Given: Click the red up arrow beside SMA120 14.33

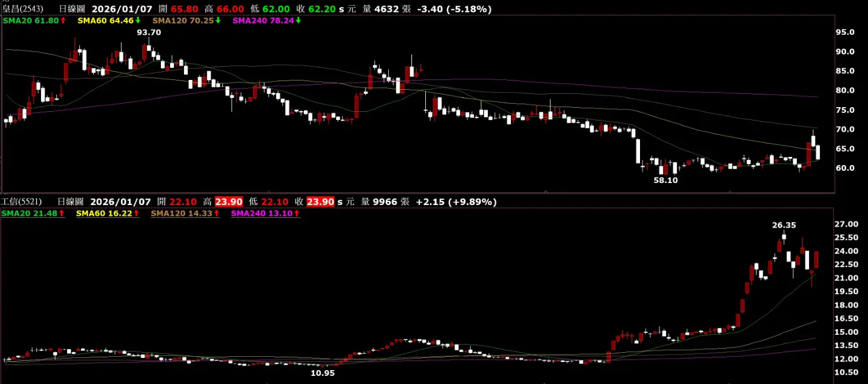Looking at the screenshot, I should [217, 213].
